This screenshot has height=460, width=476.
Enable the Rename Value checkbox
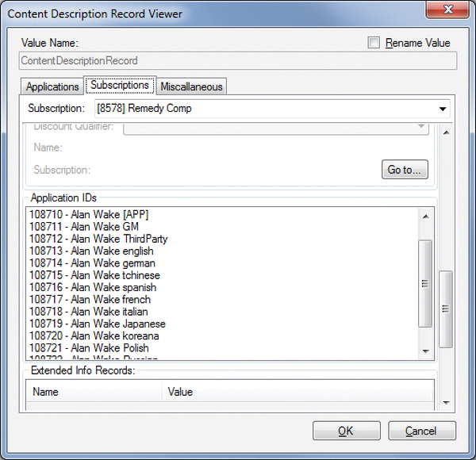[374, 43]
